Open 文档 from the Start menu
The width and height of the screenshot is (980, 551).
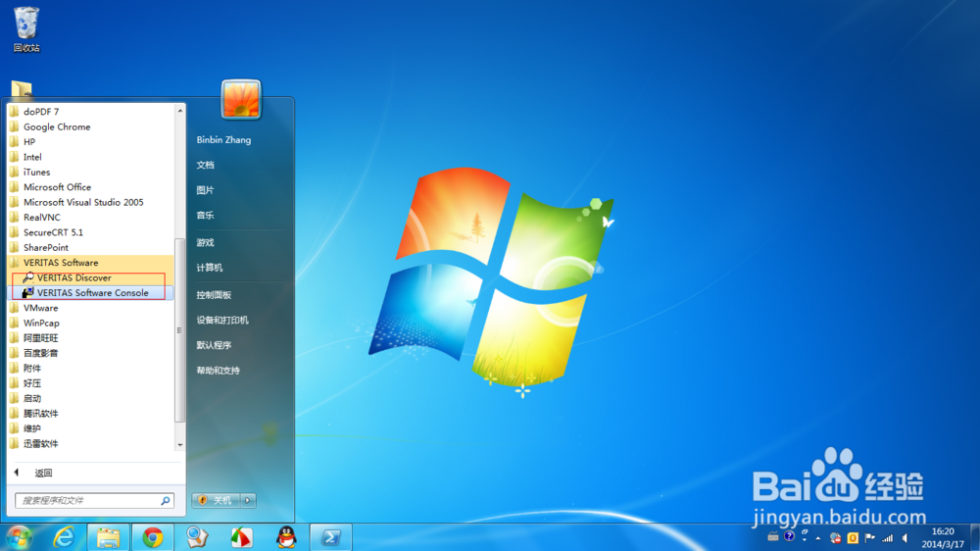205,165
